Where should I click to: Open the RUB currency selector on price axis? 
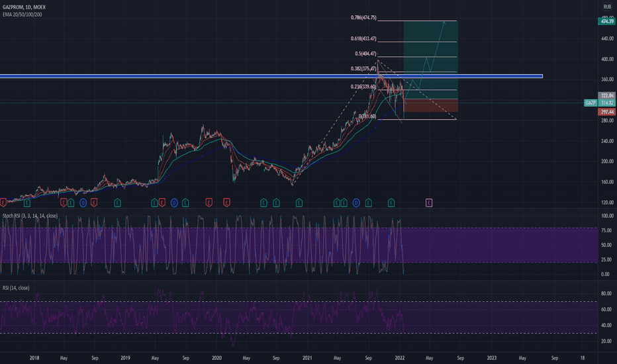(607, 7)
